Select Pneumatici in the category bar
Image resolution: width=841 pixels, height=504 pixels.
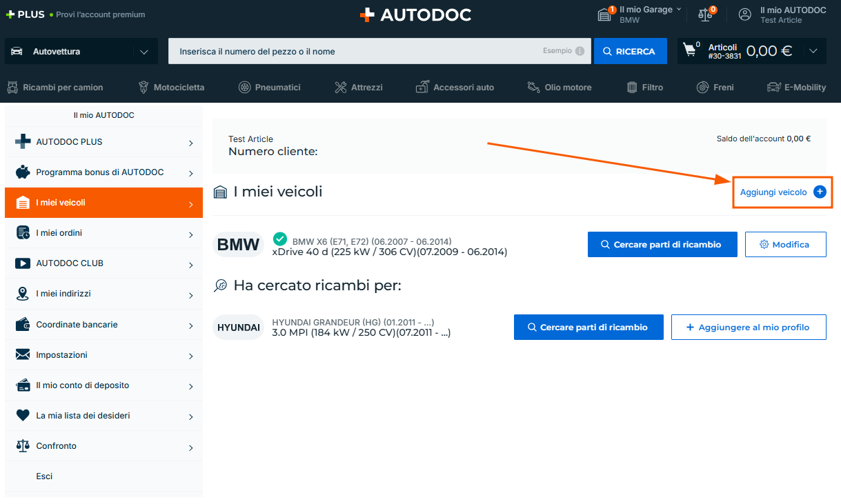point(270,88)
